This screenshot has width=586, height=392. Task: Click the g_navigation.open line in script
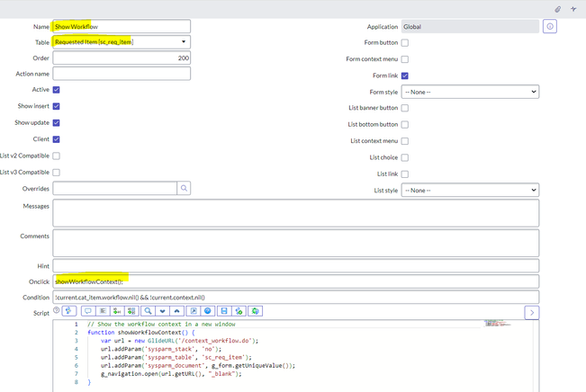pos(171,374)
